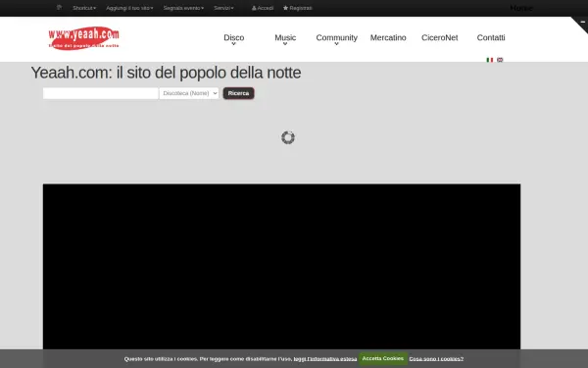Click the Yeaah.com page heading text
Screen dimensions: 588x368
coord(166,73)
